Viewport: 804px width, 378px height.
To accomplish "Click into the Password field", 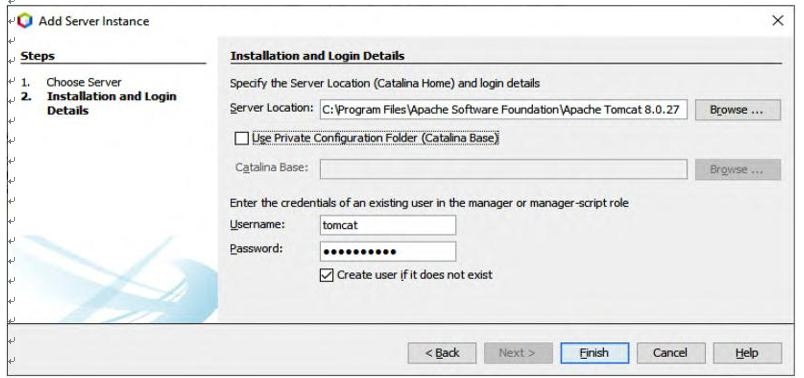I will point(388,252).
